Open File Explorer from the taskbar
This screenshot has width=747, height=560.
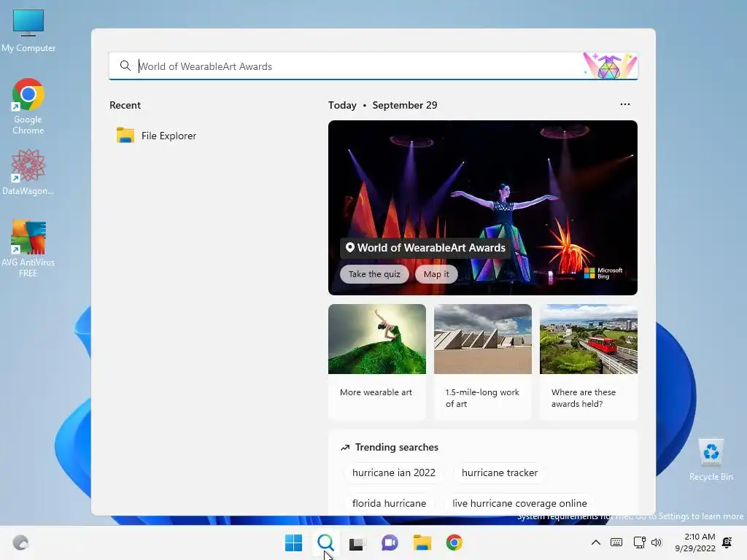point(422,542)
